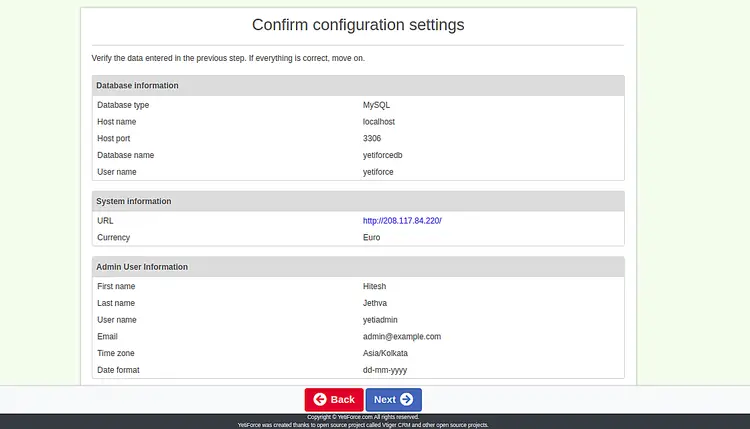
Task: Open the http://208.117.84.220/ URL link
Action: tap(402, 220)
